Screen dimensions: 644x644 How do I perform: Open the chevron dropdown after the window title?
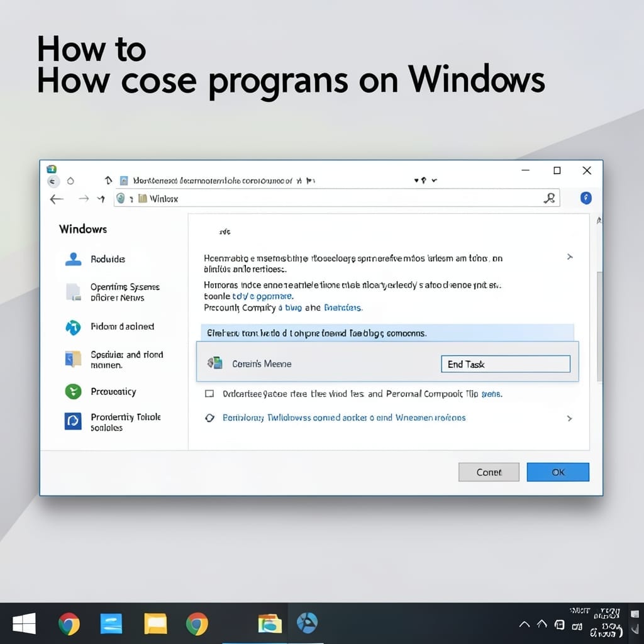tap(434, 180)
